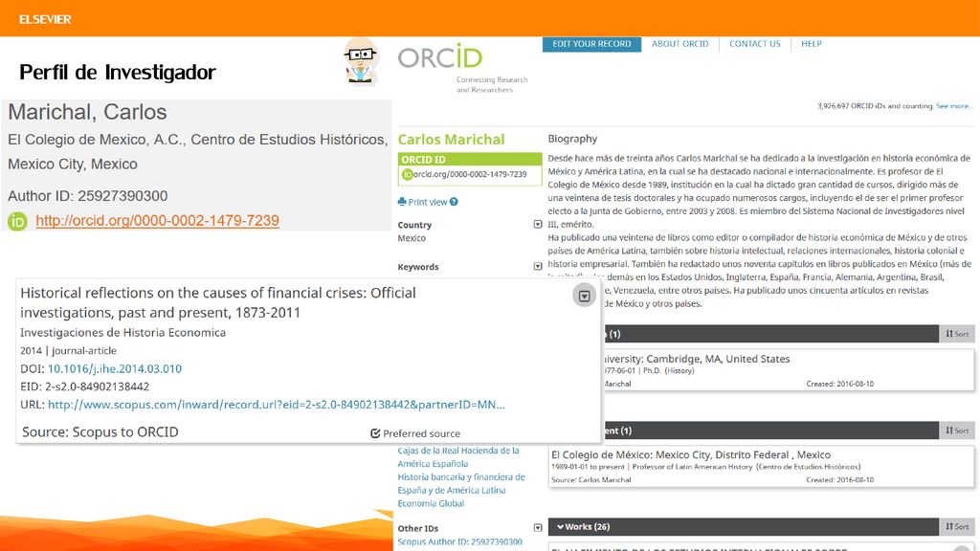The height and width of the screenshot is (551, 980).
Task: Click the Mexico country value
Action: (x=412, y=238)
